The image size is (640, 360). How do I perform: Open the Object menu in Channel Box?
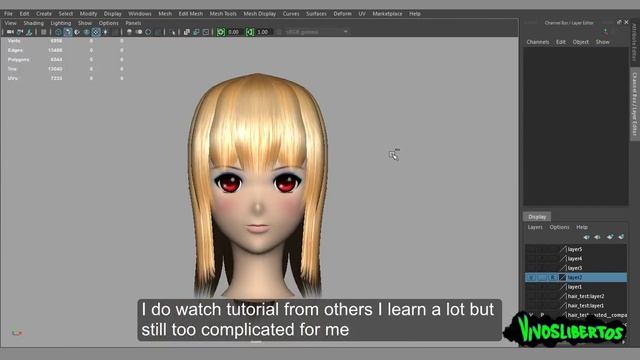[x=580, y=42]
